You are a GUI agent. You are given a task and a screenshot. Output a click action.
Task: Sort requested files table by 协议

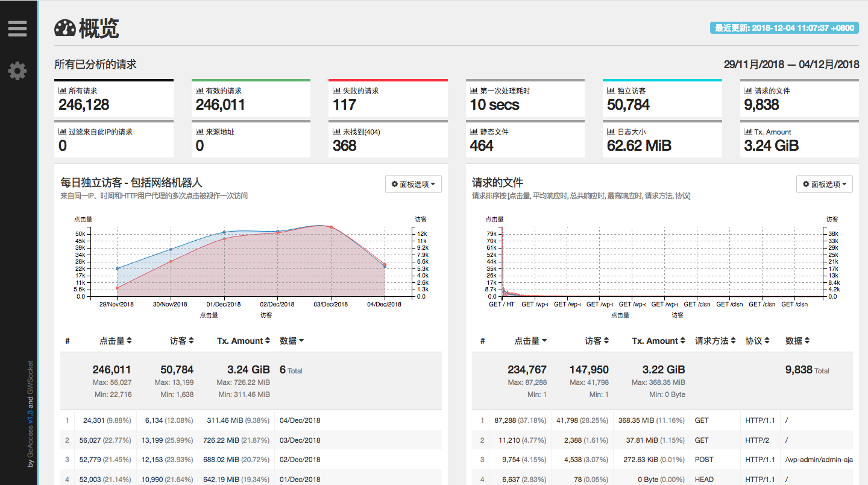point(758,341)
